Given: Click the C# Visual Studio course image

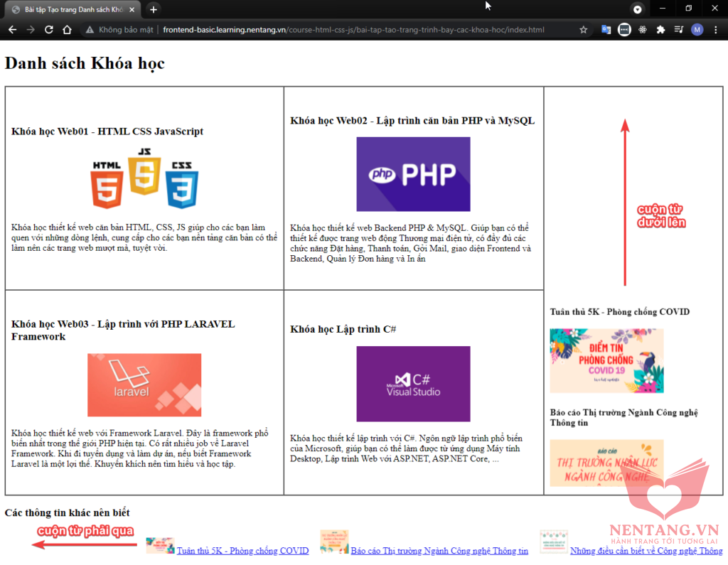Looking at the screenshot, I should (413, 384).
